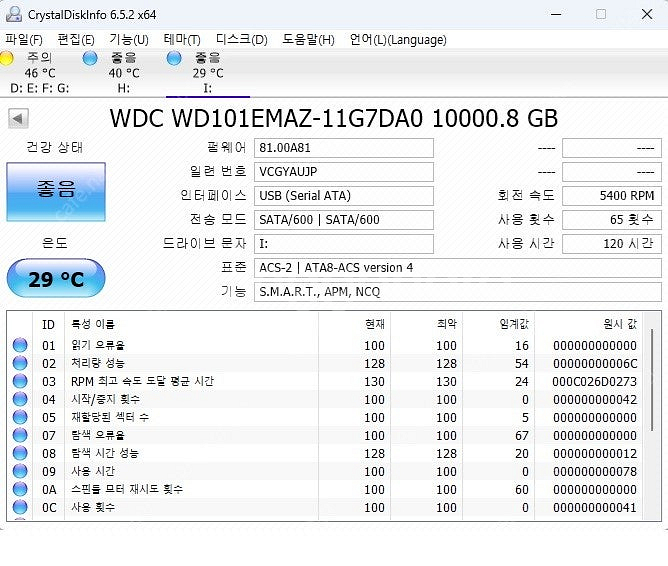Viewport: 668px width, 566px height.
Task: Open the 기능(U) menu
Action: pyautogui.click(x=129, y=40)
